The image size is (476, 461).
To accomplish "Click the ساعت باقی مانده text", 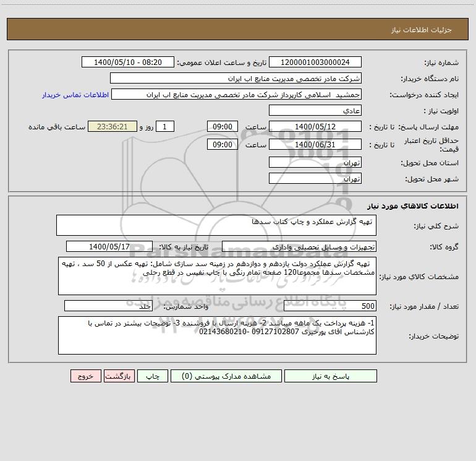I will [x=57, y=127].
